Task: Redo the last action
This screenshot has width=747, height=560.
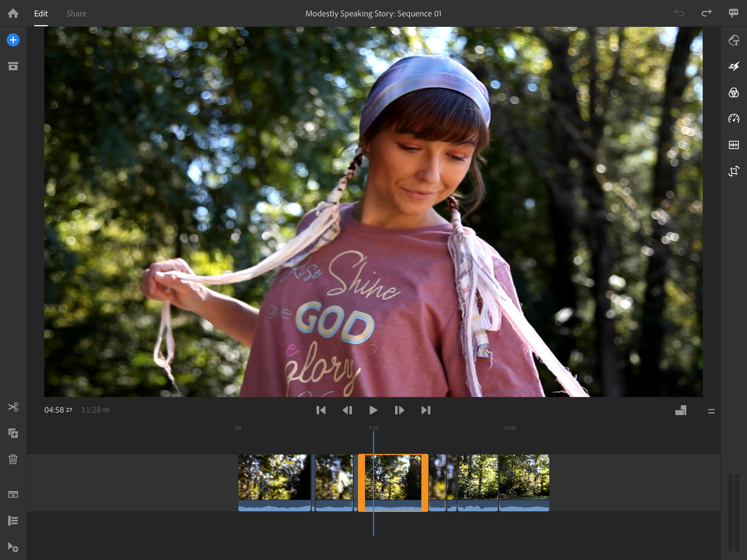Action: point(706,13)
